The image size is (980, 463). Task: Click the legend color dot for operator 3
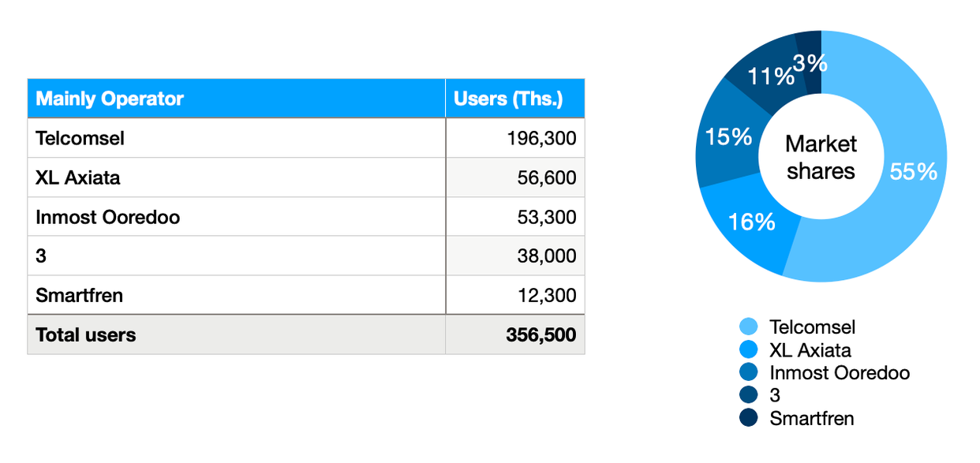point(749,395)
